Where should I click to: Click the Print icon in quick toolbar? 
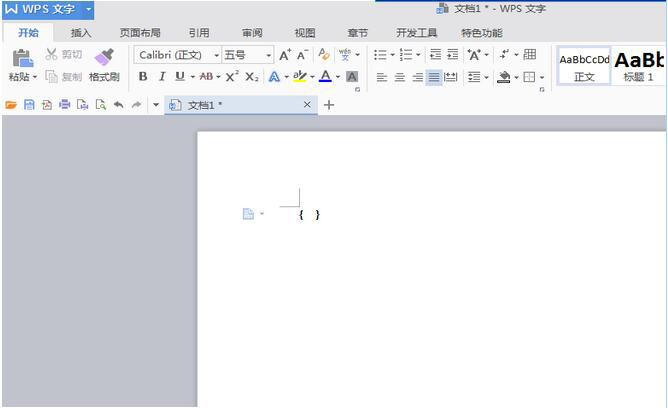tap(65, 105)
